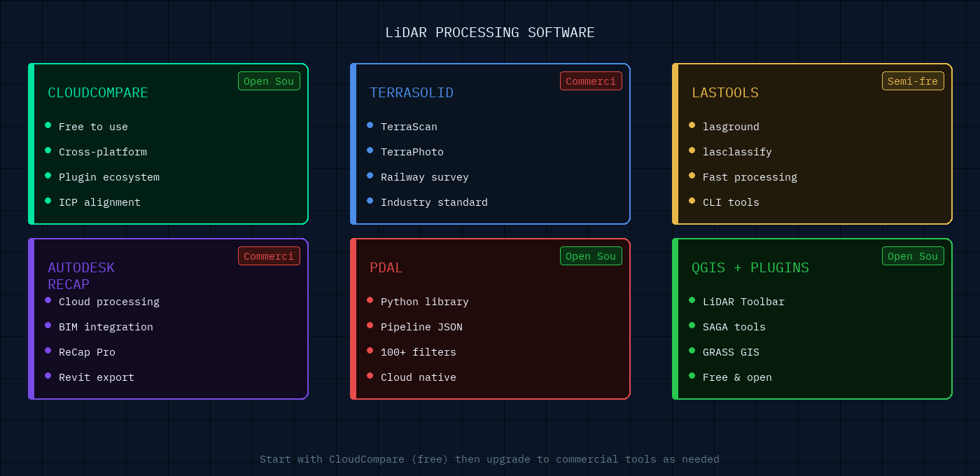Select 'GRASS GIS' under QGIS plugins
Image resolution: width=980 pixels, height=476 pixels.
(x=731, y=352)
